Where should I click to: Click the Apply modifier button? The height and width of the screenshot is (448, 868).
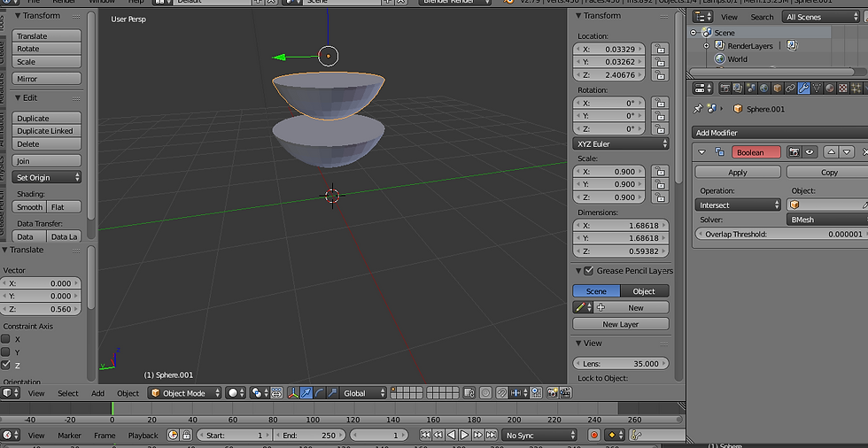(x=738, y=172)
